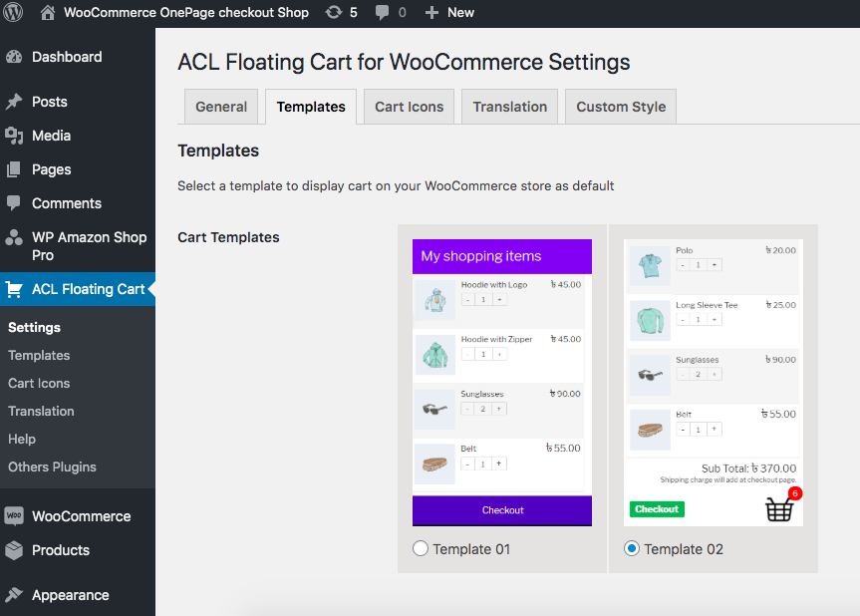The height and width of the screenshot is (616, 860).
Task: Click Help submenu link
Action: pos(22,440)
